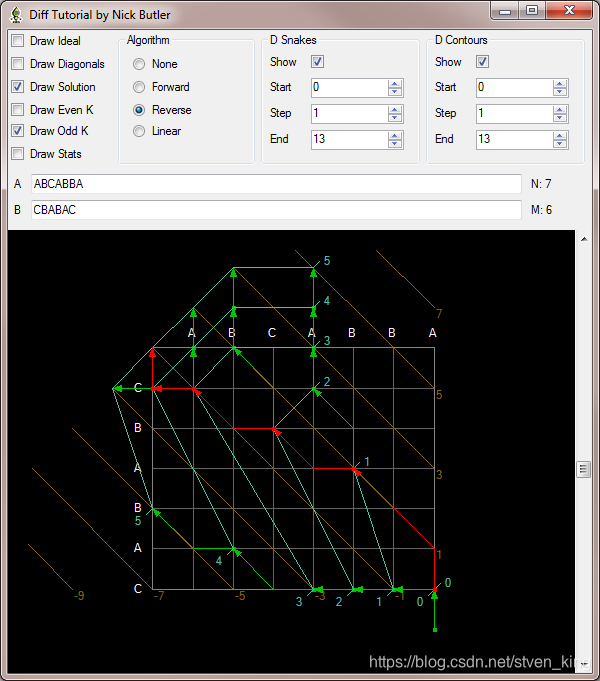The image size is (600, 681).
Task: Click the D Snakes Step input field
Action: [x=350, y=114]
